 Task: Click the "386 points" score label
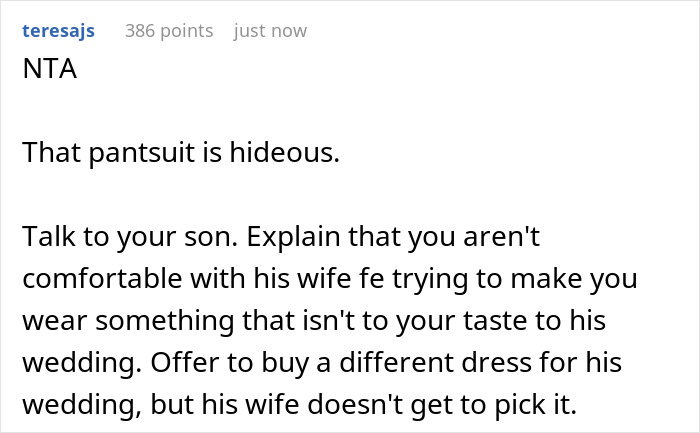tap(169, 31)
